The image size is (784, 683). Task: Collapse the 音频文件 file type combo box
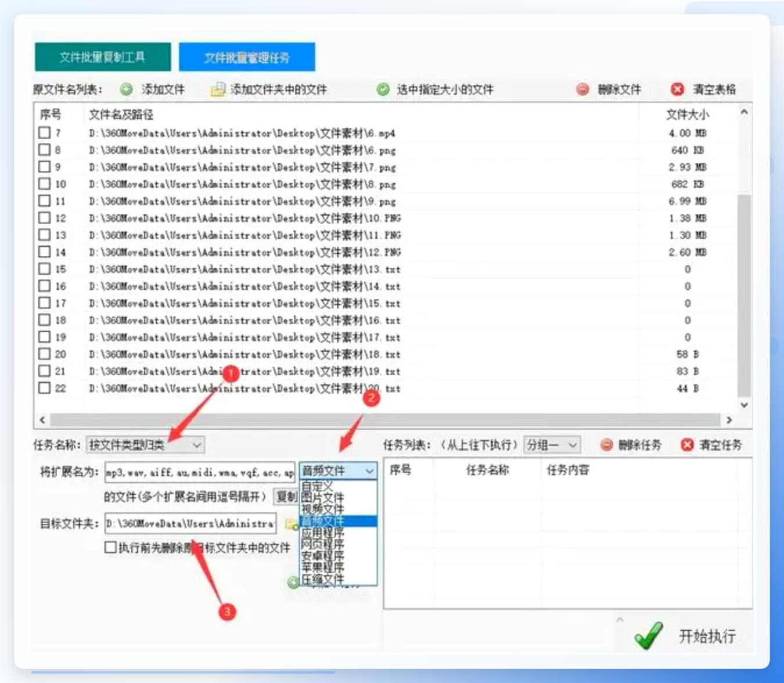point(369,471)
